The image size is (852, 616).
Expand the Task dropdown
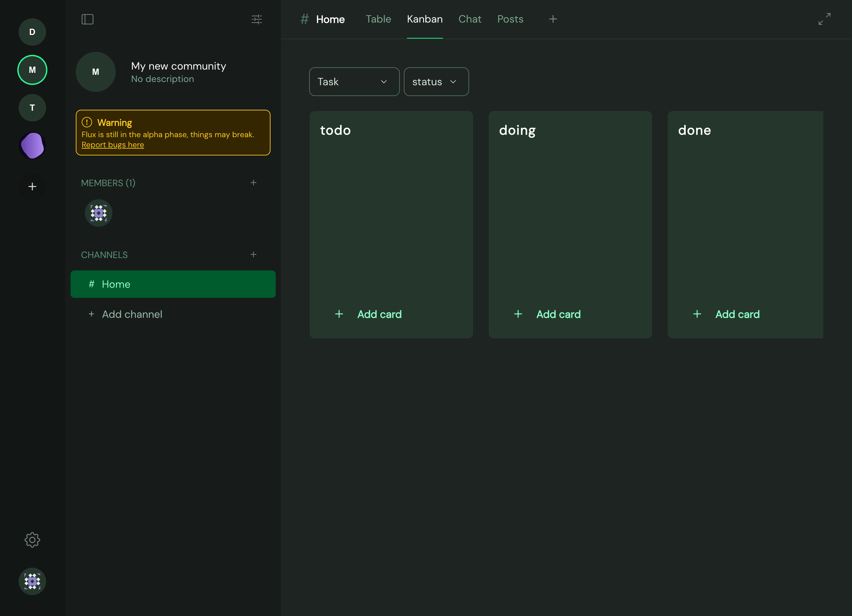pos(354,82)
